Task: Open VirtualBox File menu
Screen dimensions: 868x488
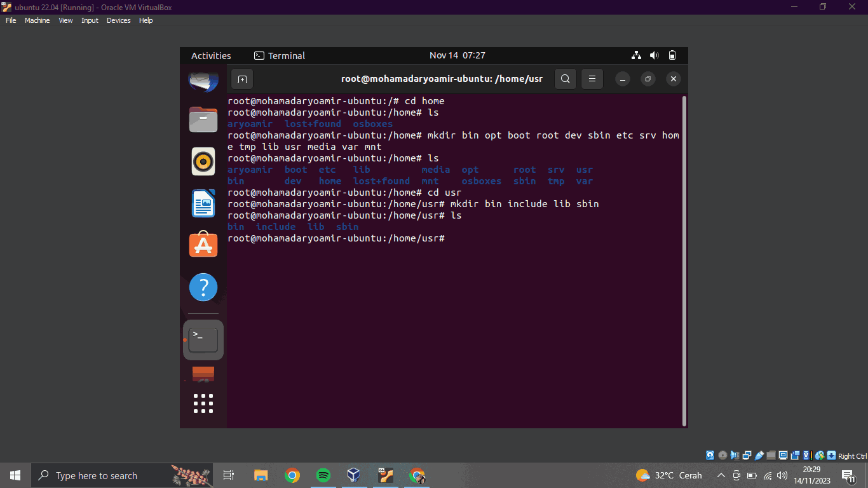Action: coord(11,20)
